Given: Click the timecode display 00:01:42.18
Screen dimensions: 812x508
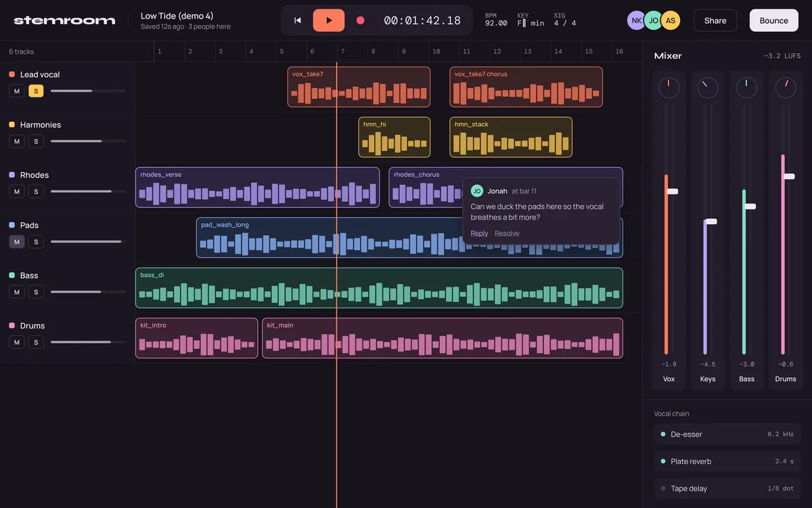Looking at the screenshot, I should coord(422,20).
